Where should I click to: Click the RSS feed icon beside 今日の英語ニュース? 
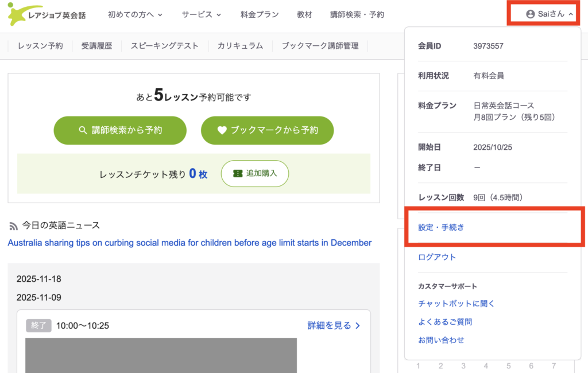click(x=13, y=226)
